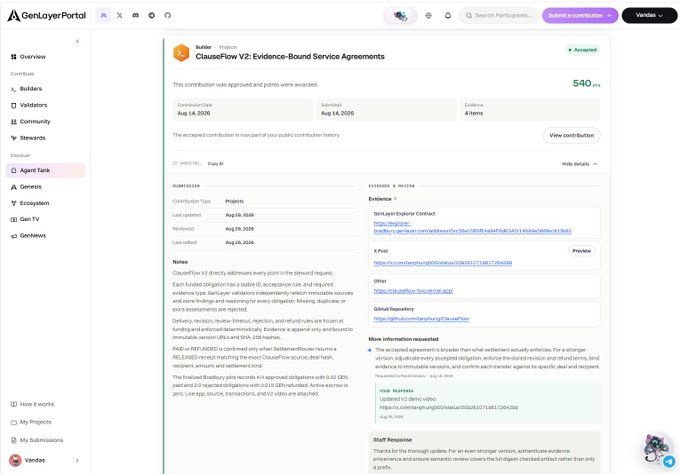Image resolution: width=680 pixels, height=474 pixels.
Task: Open the Vandas account dropdown
Action: [649, 16]
